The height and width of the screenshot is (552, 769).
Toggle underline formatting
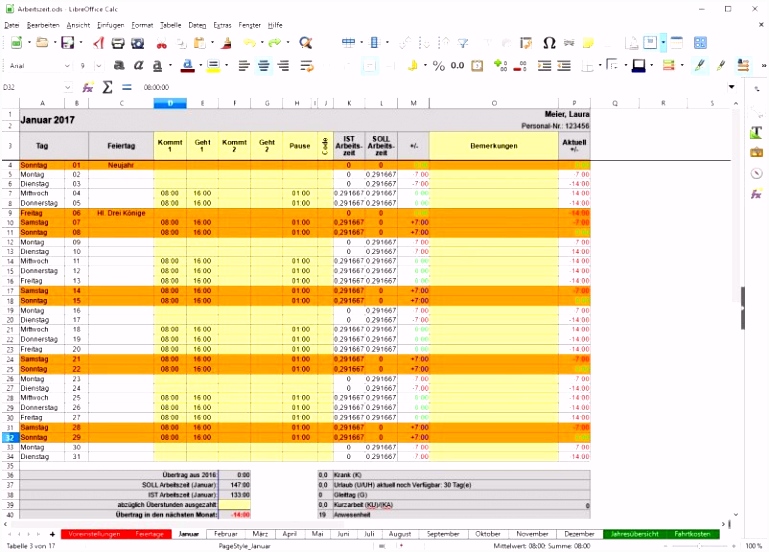157,66
